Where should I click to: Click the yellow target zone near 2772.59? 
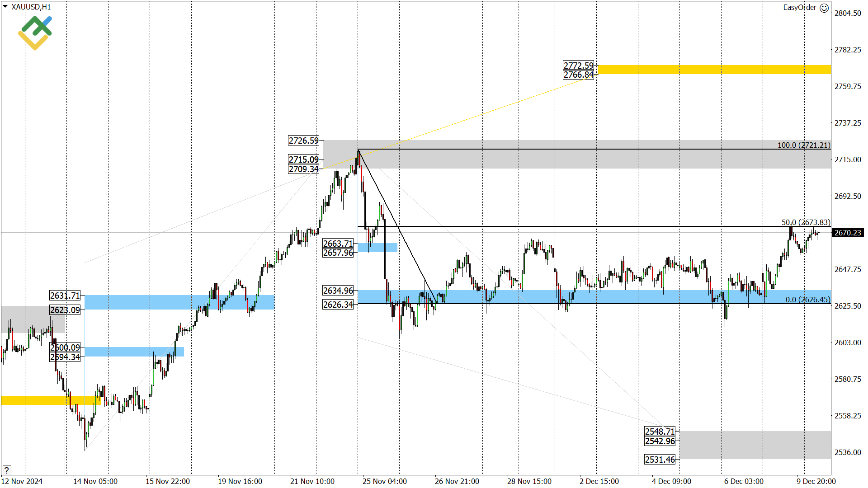pyautogui.click(x=714, y=70)
